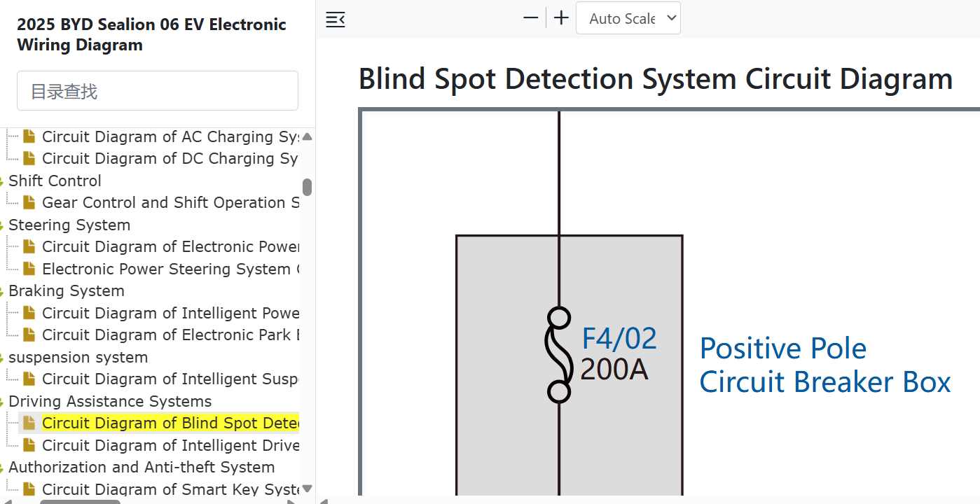Zoom in with the plus icon
980x504 pixels.
tap(561, 18)
